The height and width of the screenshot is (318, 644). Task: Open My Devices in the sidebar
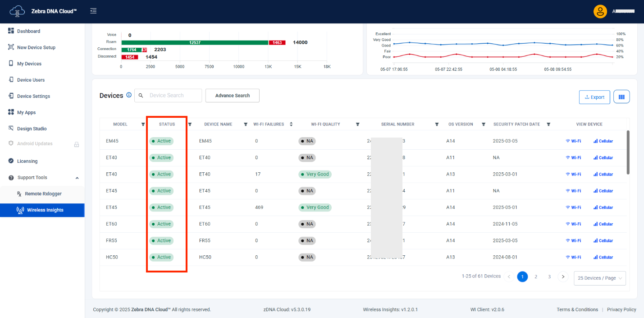point(29,64)
